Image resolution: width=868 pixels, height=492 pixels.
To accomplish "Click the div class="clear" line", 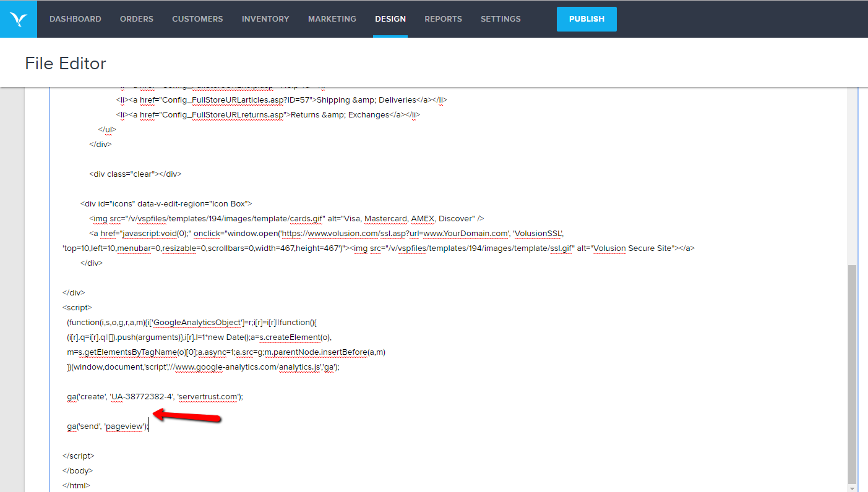I will [135, 174].
